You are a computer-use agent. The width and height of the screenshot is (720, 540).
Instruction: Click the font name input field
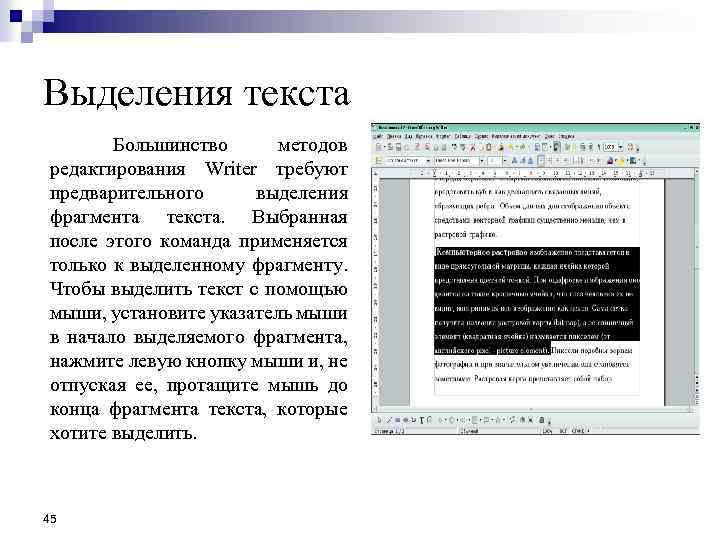coord(456,161)
